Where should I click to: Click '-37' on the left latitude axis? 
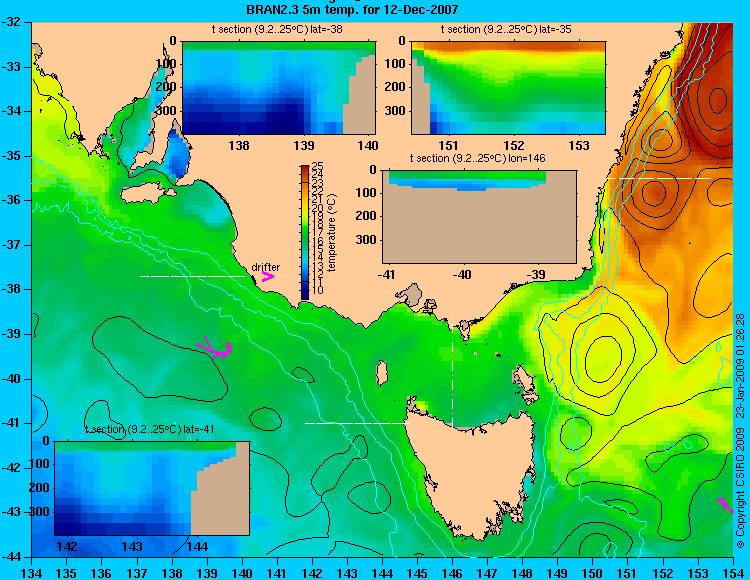12,245
